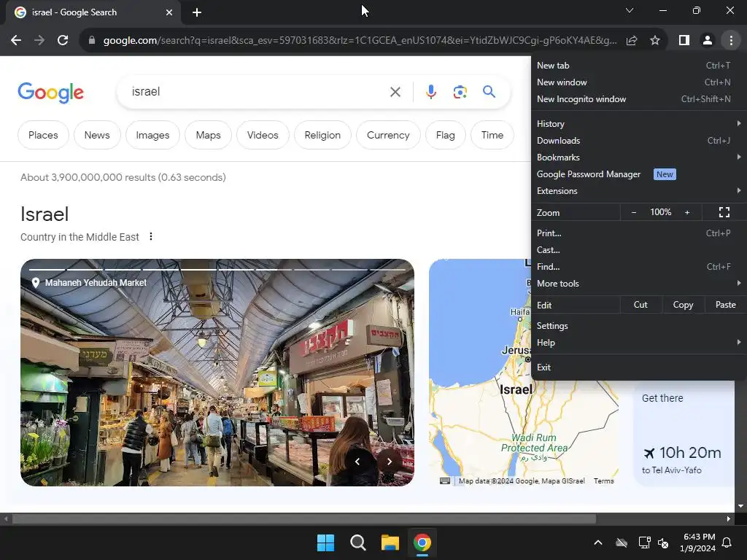Select the Currency chip
Viewport: 747px width, 560px height.
pyautogui.click(x=388, y=135)
